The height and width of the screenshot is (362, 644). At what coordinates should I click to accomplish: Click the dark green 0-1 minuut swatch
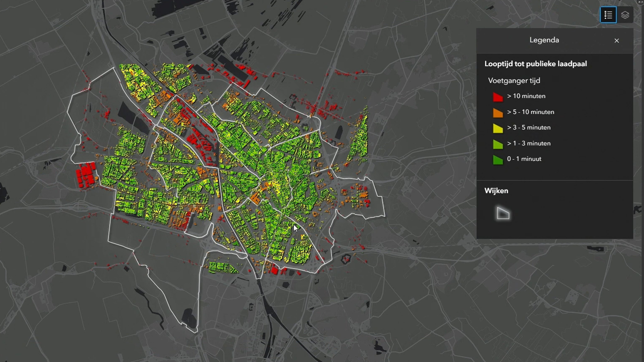pyautogui.click(x=498, y=160)
